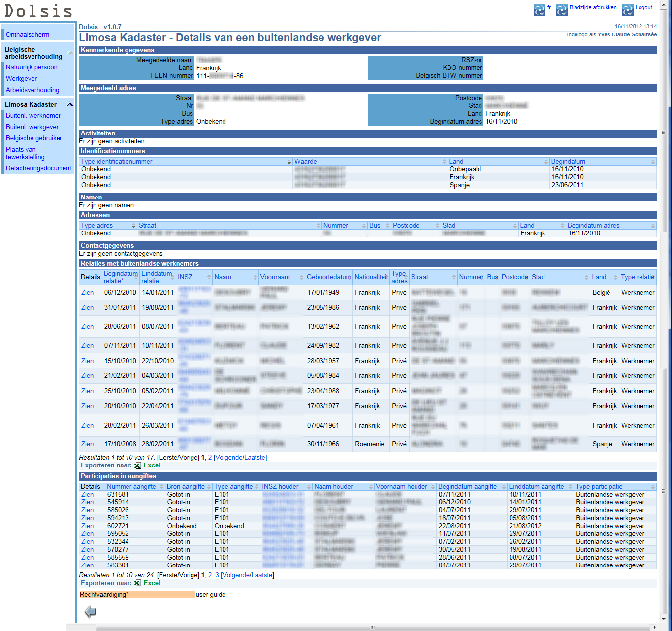
Task: Sort werknemers by the Nationaliteit header
Action: click(x=372, y=277)
